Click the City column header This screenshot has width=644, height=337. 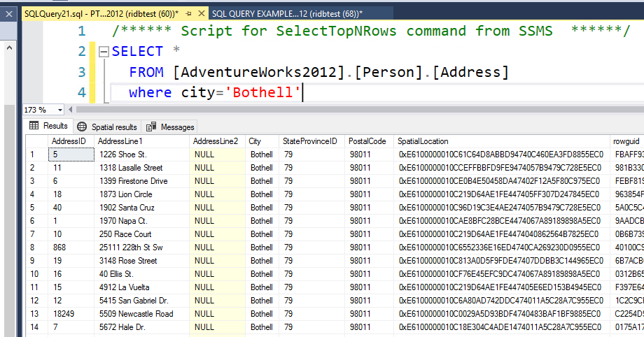click(x=262, y=141)
